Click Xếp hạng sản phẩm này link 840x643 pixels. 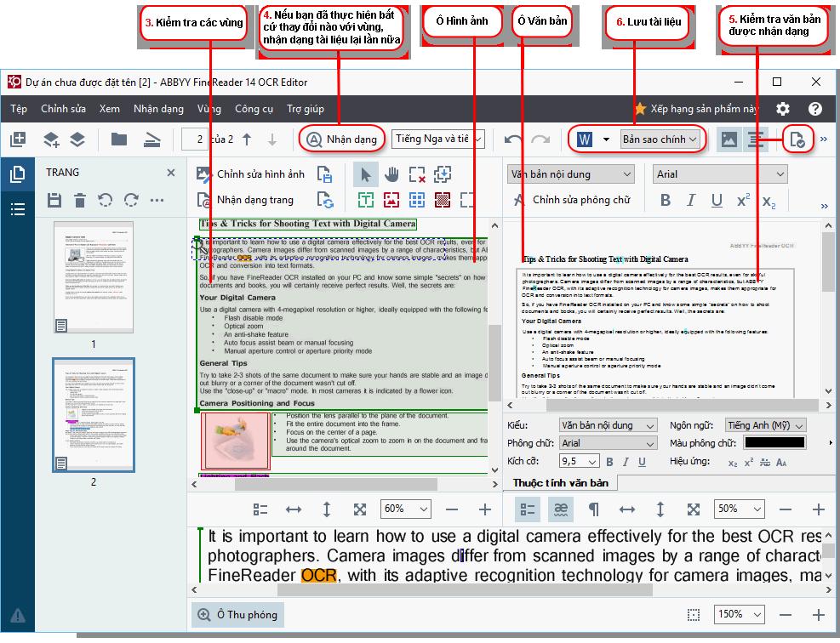tap(696, 109)
